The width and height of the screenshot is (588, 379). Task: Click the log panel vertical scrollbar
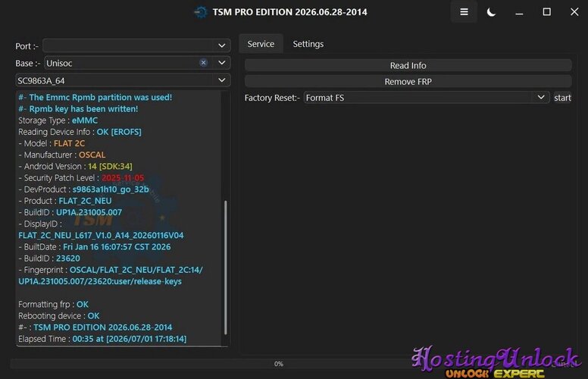pyautogui.click(x=225, y=267)
